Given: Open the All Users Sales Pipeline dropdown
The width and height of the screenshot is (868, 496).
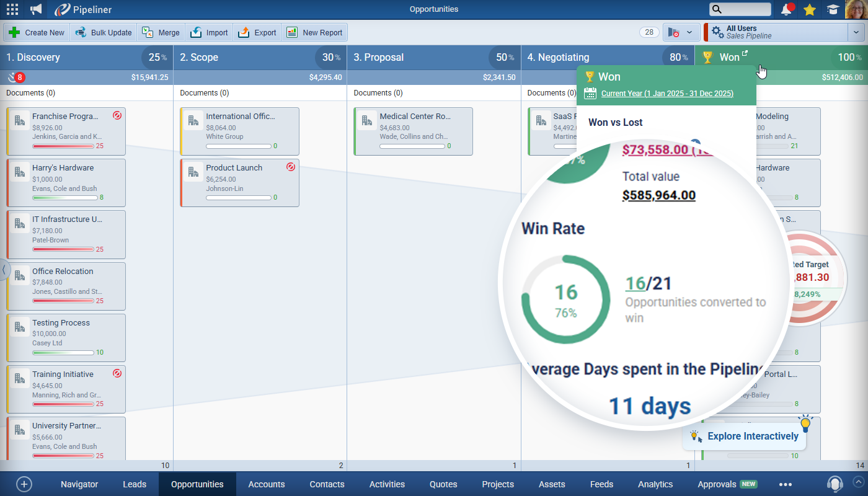Looking at the screenshot, I should [856, 32].
